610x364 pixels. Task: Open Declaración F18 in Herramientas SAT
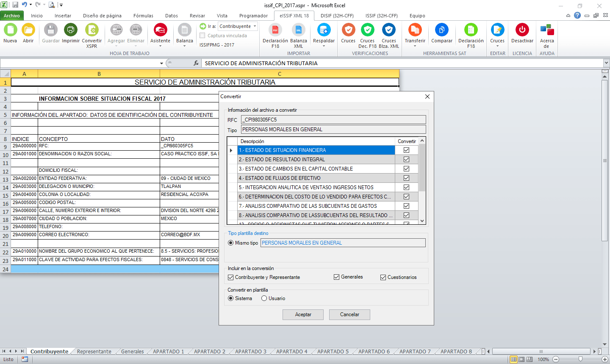[x=471, y=30]
